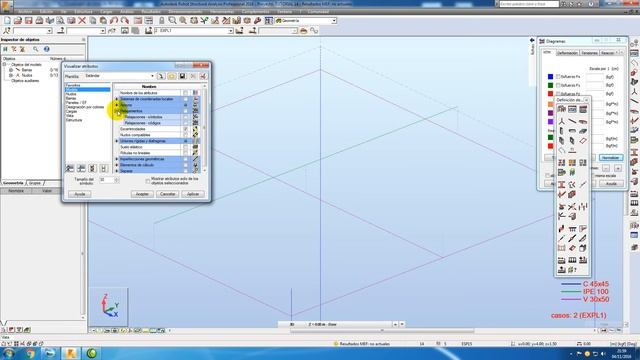Image resolution: width=640 pixels, height=360 pixels.
Task: Enable Mostrar atributos sólo de objetos seleccionados
Action: coord(148,181)
